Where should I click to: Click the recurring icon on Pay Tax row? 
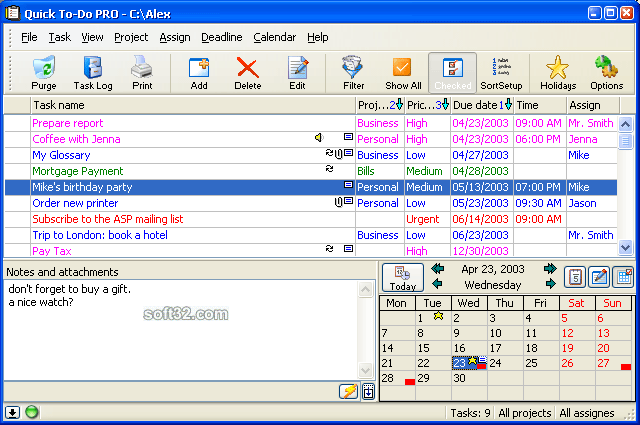(x=329, y=249)
